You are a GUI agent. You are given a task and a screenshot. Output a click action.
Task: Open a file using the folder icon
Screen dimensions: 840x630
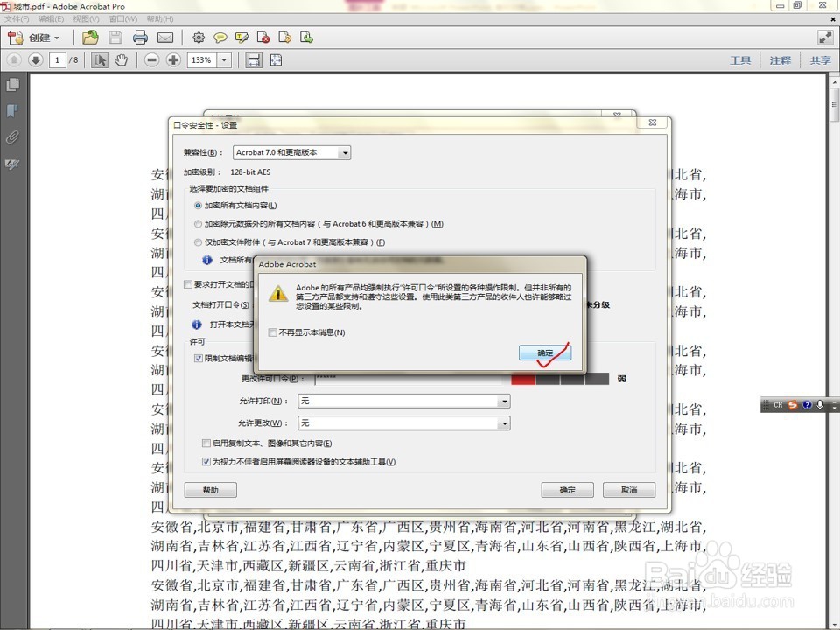tap(90, 38)
